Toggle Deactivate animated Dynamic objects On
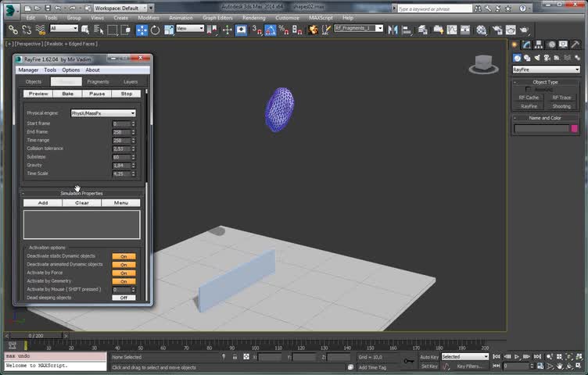This screenshot has height=375, width=588. [x=124, y=265]
